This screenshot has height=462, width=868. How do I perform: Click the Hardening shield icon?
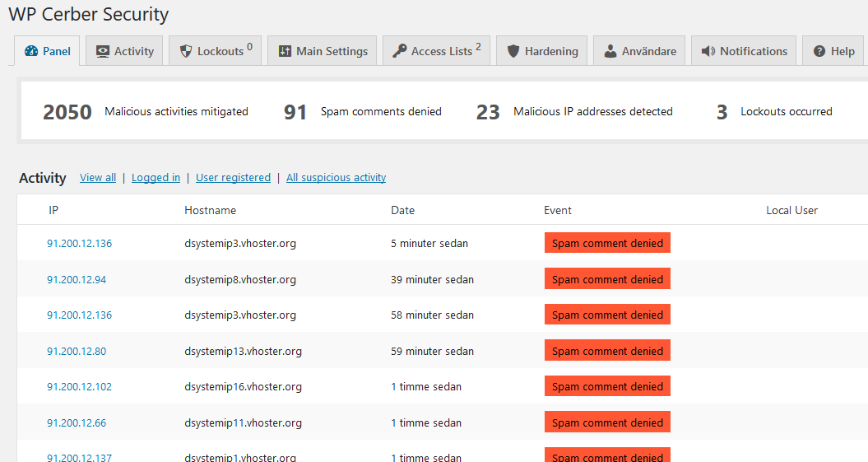click(x=513, y=51)
